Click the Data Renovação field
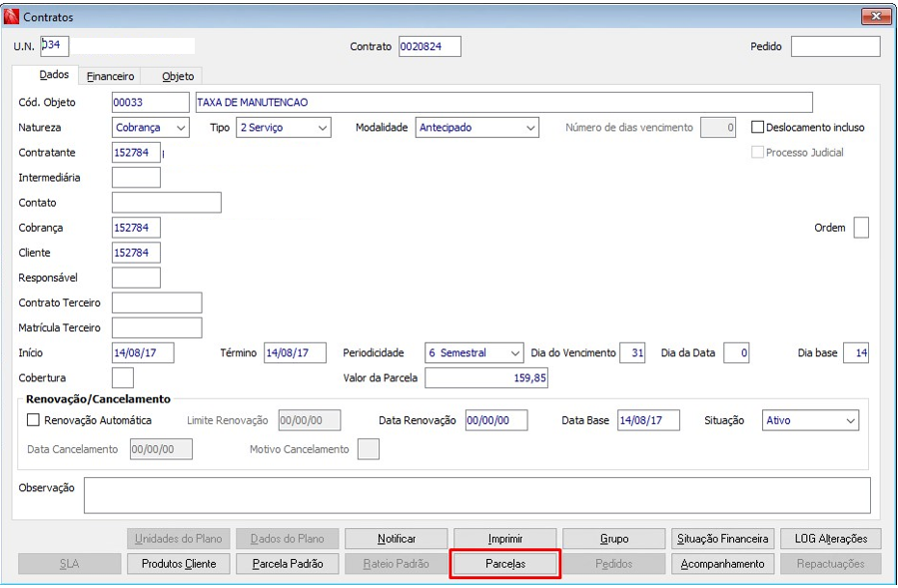Viewport: 898px width, 588px height. 496,420
